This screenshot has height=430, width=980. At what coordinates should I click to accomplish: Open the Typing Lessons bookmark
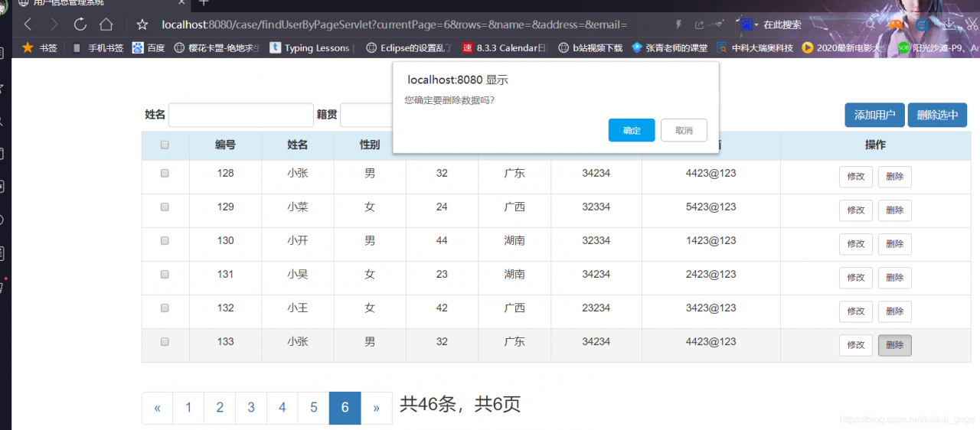pyautogui.click(x=310, y=47)
